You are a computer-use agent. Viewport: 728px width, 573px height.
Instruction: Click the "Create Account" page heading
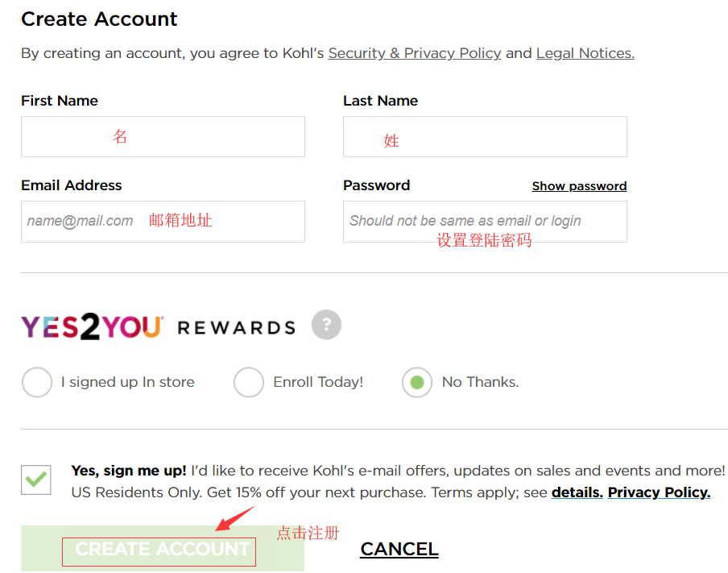99,19
